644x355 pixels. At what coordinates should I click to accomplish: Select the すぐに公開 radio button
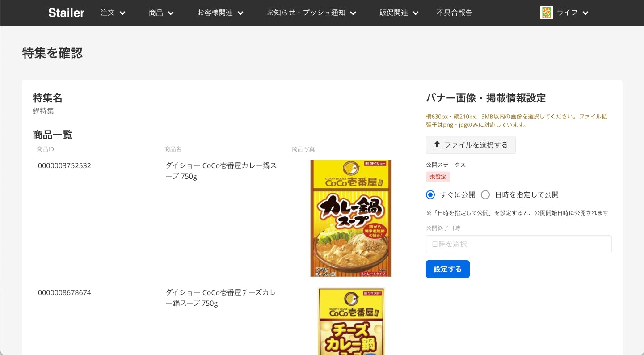point(430,194)
